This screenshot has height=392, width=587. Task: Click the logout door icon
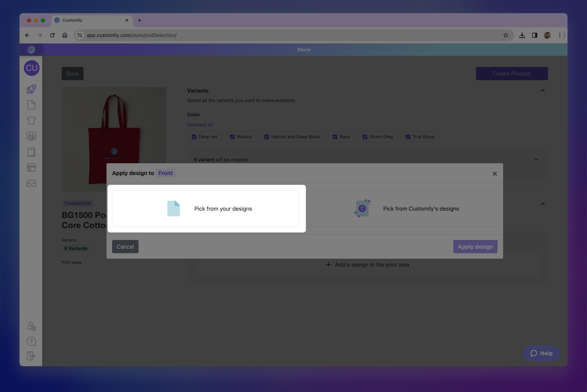(31, 356)
